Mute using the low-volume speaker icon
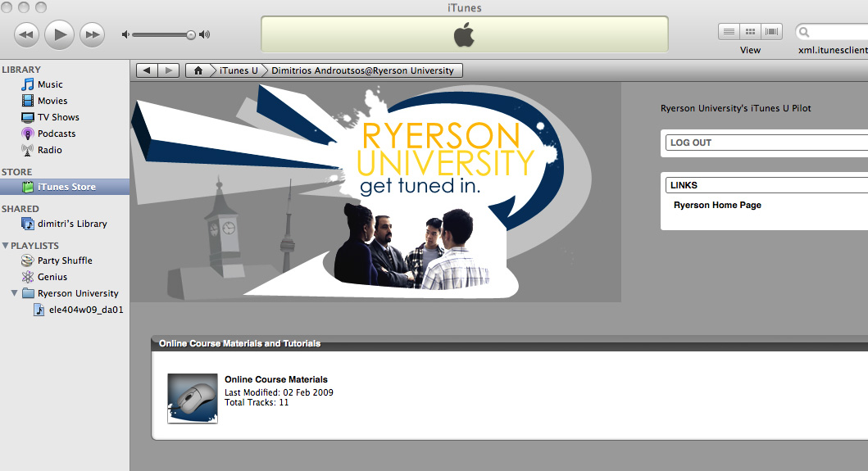868x471 pixels. tap(125, 35)
